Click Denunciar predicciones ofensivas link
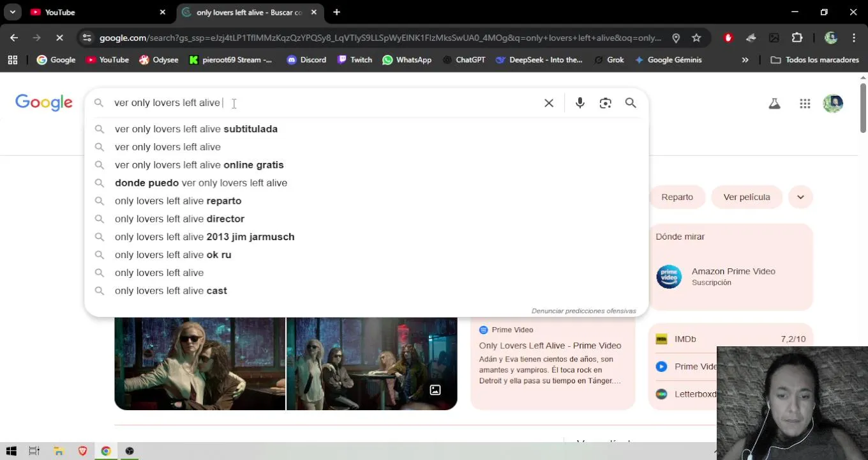Viewport: 868px width, 460px height. tap(584, 311)
